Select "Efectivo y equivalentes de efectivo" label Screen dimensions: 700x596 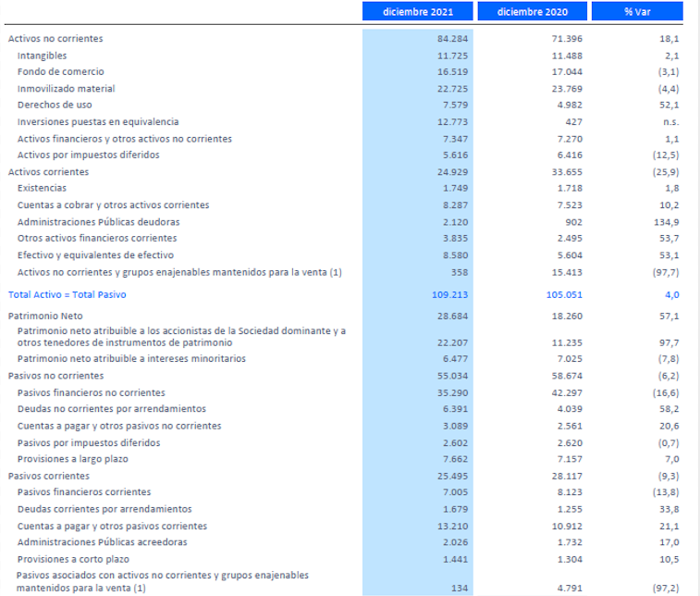95,255
